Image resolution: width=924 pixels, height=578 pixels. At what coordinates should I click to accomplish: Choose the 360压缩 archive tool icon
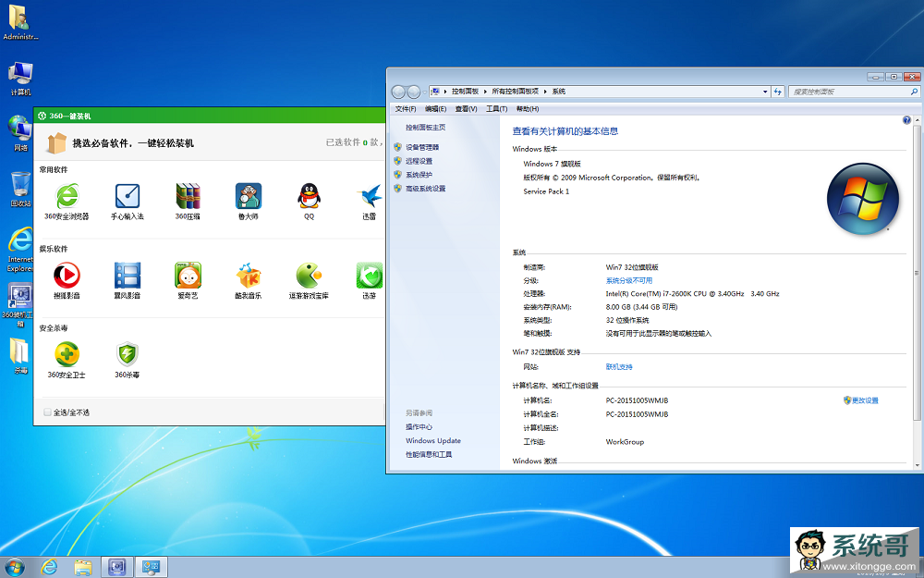188,196
